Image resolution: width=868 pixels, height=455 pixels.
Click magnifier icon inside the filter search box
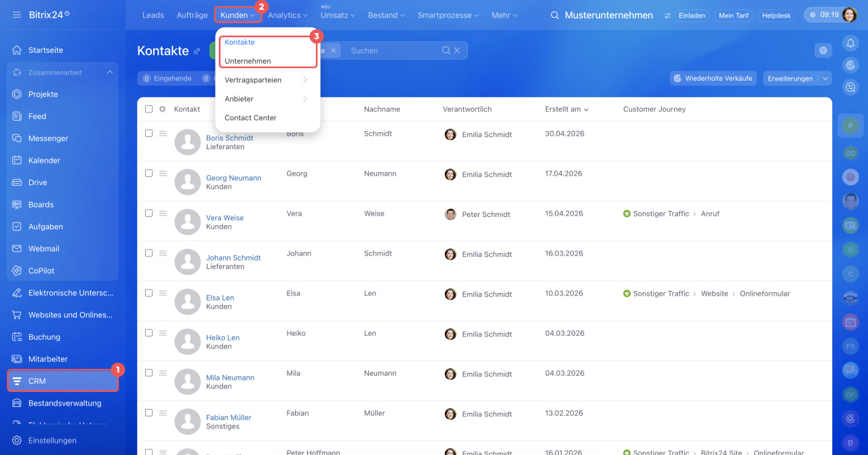click(x=446, y=50)
